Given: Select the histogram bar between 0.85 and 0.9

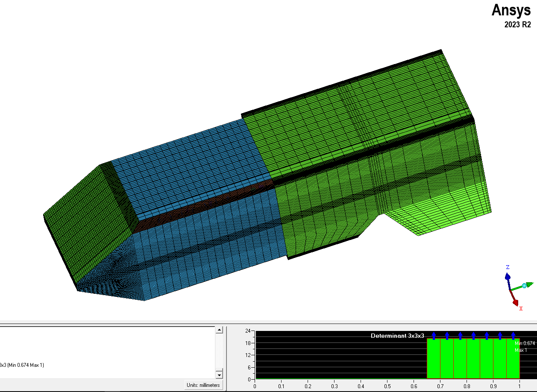Looking at the screenshot, I should pyautogui.click(x=487, y=359).
